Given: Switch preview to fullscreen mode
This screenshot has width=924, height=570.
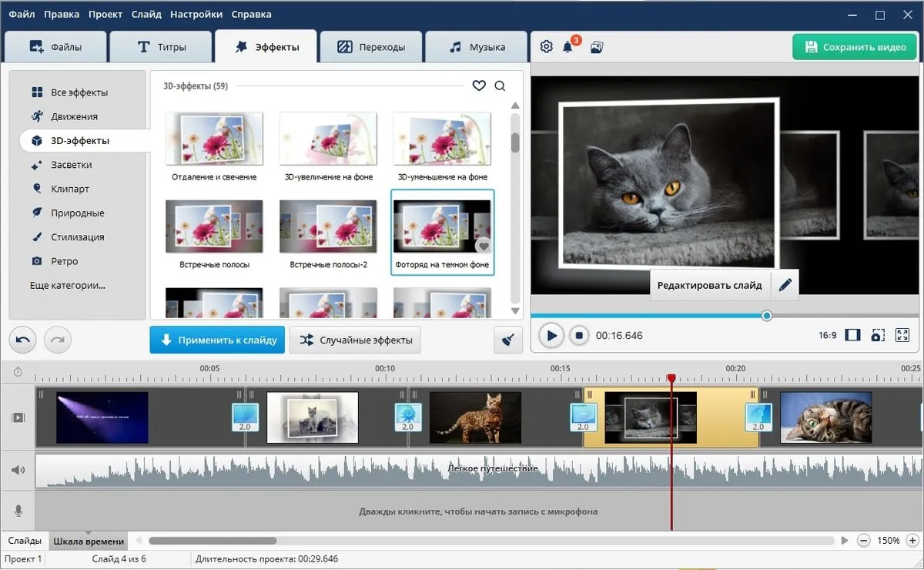Looking at the screenshot, I should point(902,335).
